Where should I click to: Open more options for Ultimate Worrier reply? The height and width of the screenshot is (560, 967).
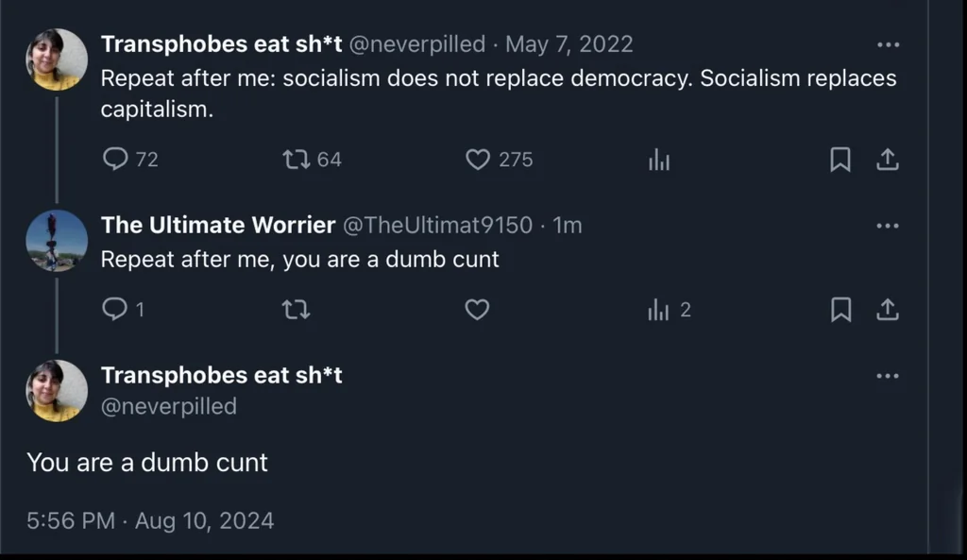(887, 226)
